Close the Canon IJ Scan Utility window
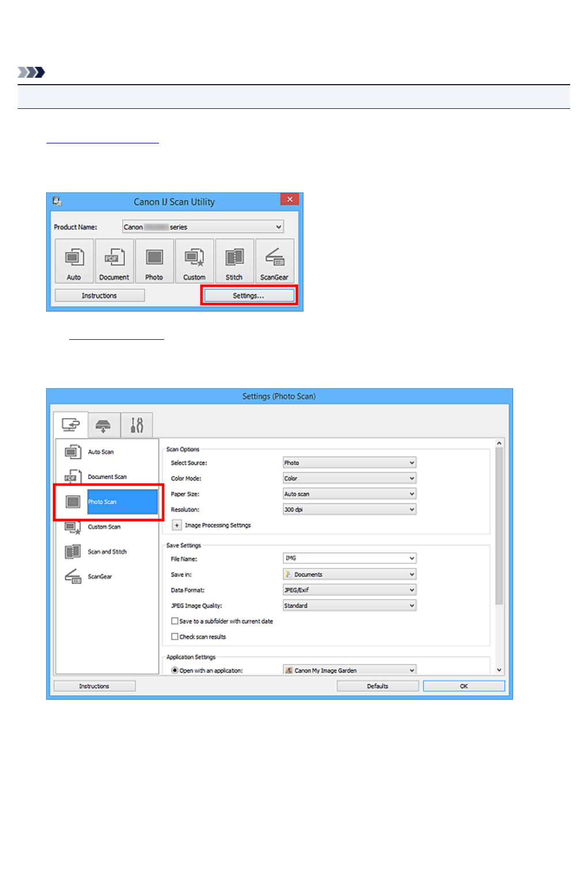Screen dimensions: 588x872 pyautogui.click(x=290, y=199)
